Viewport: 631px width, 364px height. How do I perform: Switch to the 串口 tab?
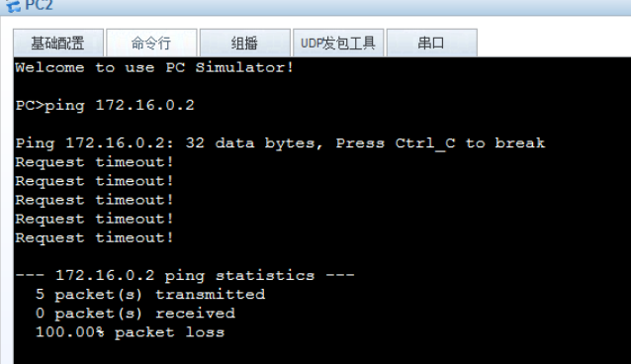tap(431, 43)
